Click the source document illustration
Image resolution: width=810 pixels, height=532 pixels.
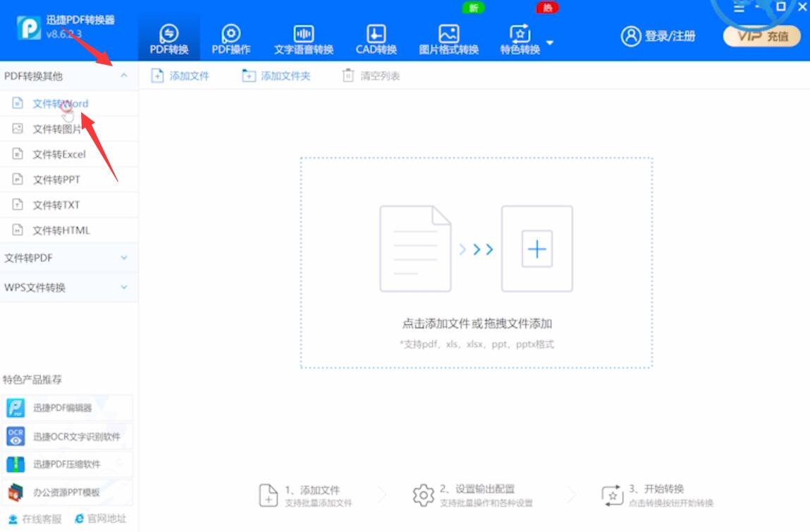click(x=415, y=249)
